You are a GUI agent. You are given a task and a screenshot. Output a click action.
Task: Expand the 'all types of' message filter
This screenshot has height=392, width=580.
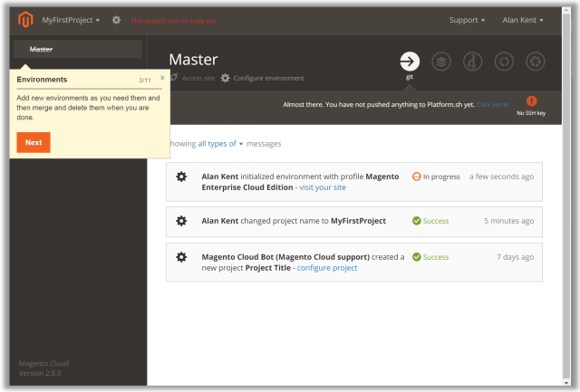tap(220, 143)
